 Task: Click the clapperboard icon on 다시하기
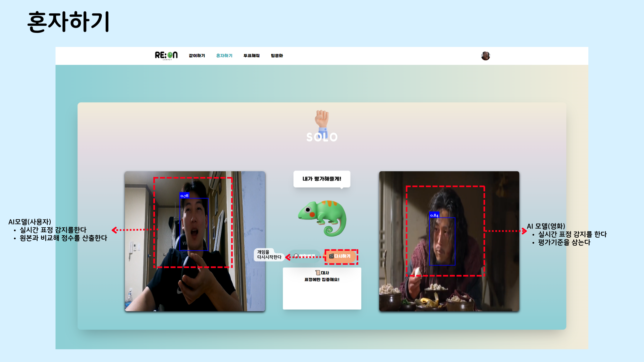pos(331,256)
